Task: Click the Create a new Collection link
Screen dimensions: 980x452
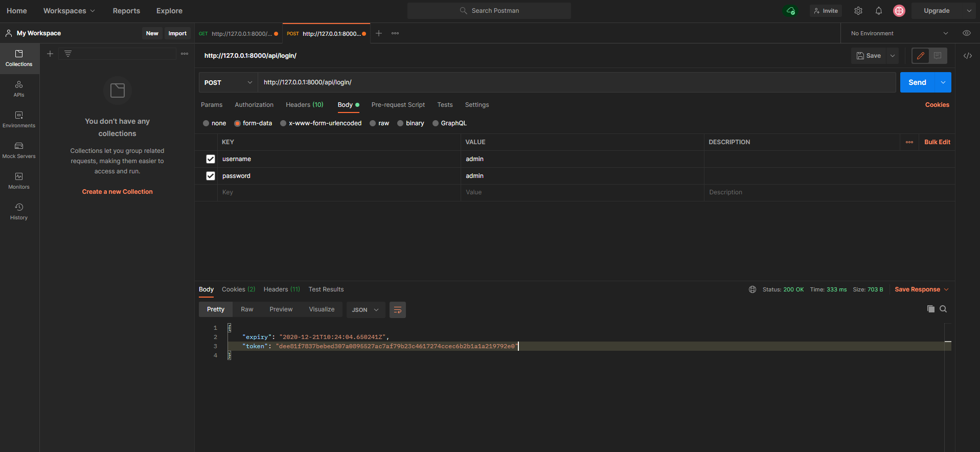Action: 118,192
